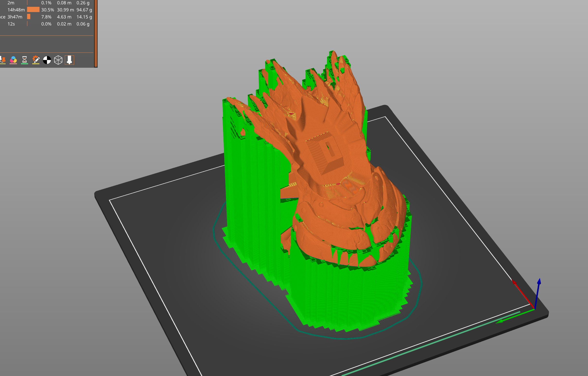Select the 3h47m legend row
Image resolution: width=588 pixels, height=376 pixels.
46,17
